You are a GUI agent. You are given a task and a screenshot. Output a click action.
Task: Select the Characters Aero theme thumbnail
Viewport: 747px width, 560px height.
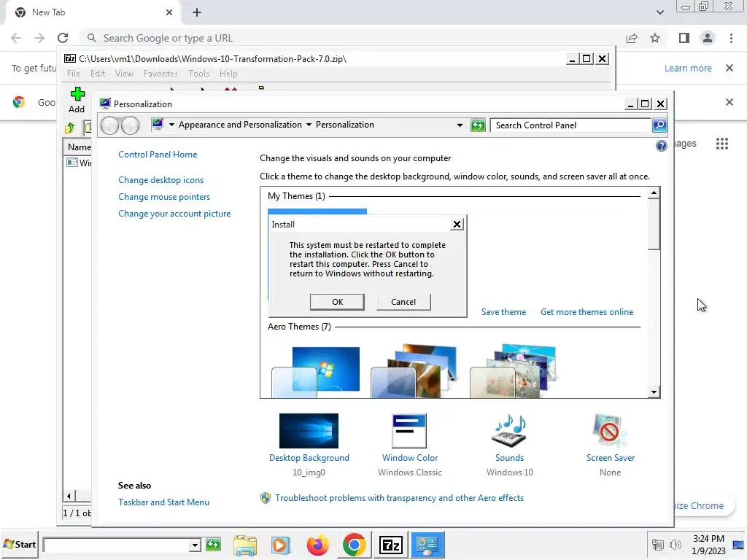click(513, 371)
